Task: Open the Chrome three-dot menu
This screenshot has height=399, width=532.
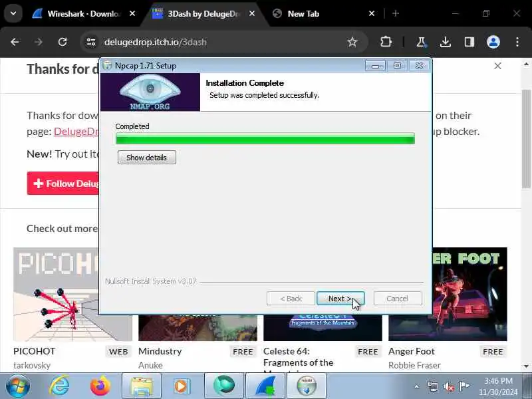Action: coord(517,42)
